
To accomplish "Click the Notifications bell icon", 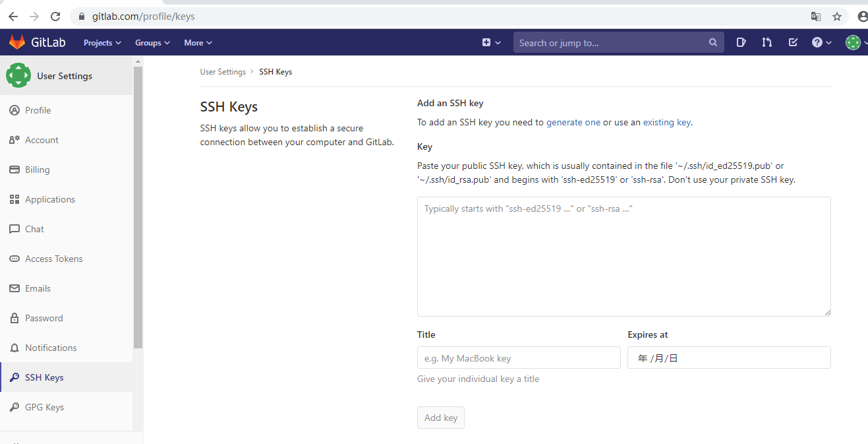I will pos(14,348).
